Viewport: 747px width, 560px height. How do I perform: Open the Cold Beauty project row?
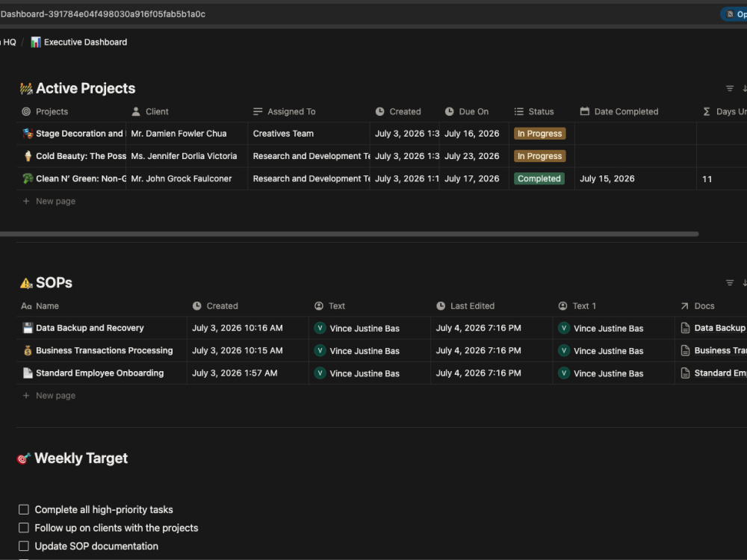[81, 156]
